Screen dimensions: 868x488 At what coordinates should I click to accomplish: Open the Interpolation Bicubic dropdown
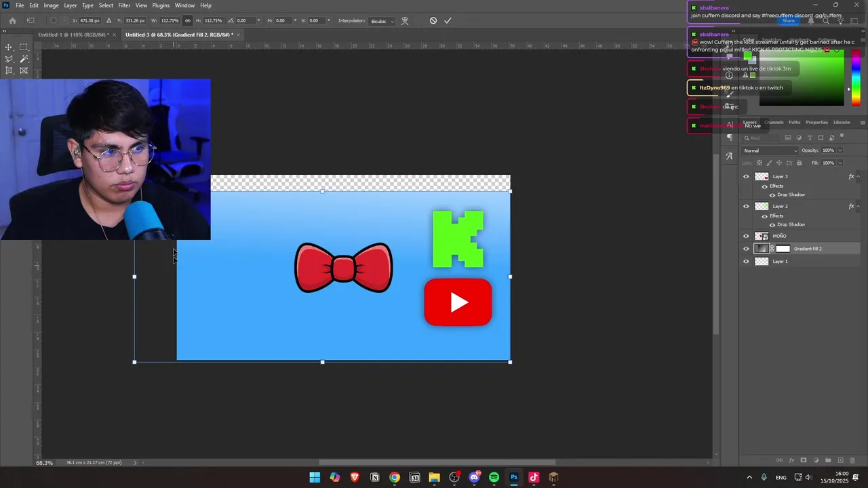click(382, 21)
